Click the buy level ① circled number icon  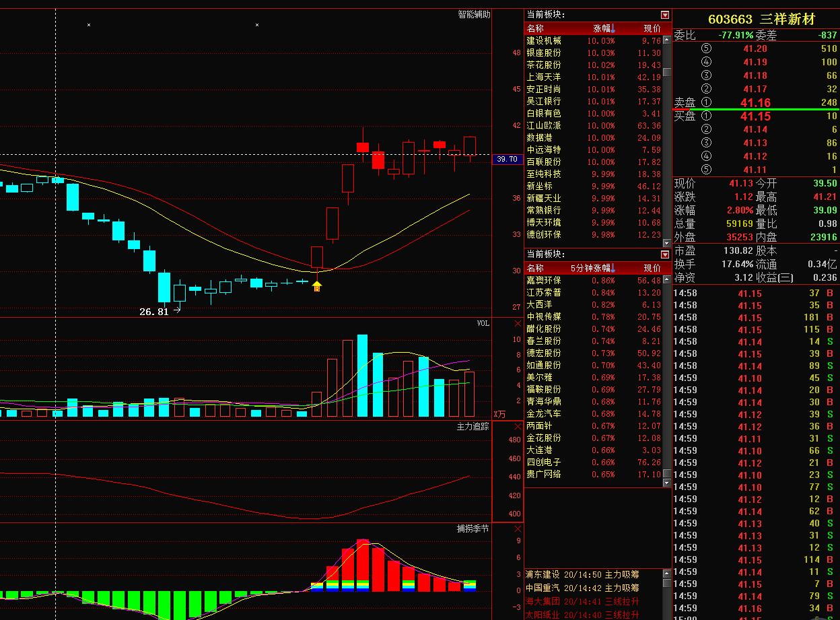[706, 116]
